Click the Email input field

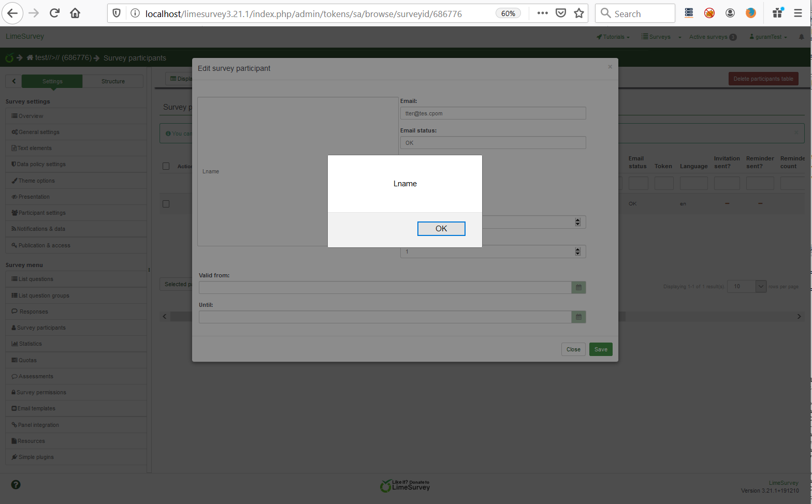(x=493, y=113)
